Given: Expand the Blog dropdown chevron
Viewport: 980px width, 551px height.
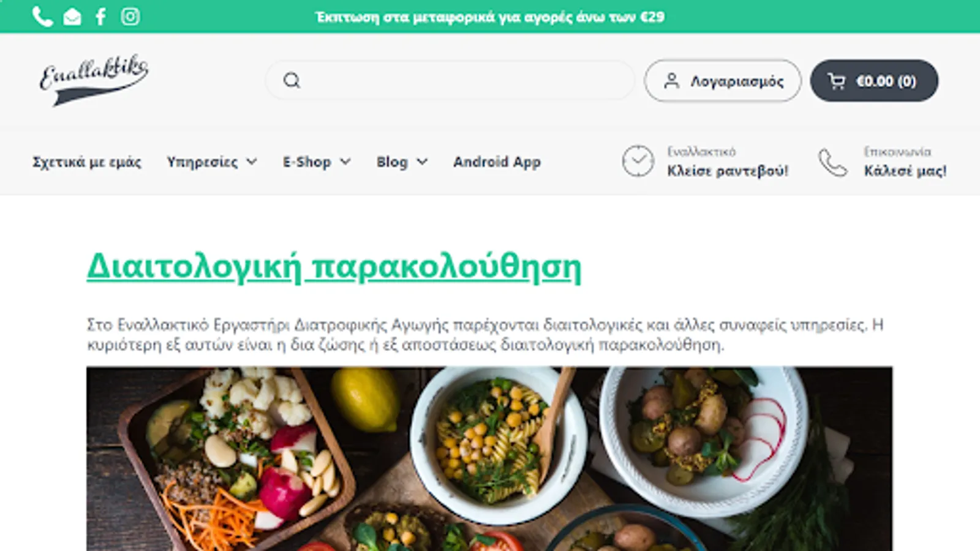Looking at the screenshot, I should pyautogui.click(x=422, y=162).
